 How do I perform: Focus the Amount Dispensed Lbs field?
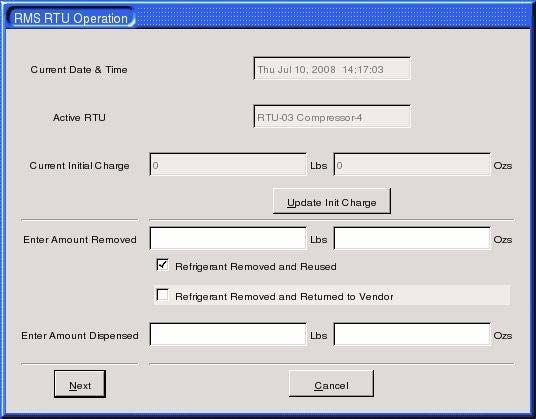point(228,334)
